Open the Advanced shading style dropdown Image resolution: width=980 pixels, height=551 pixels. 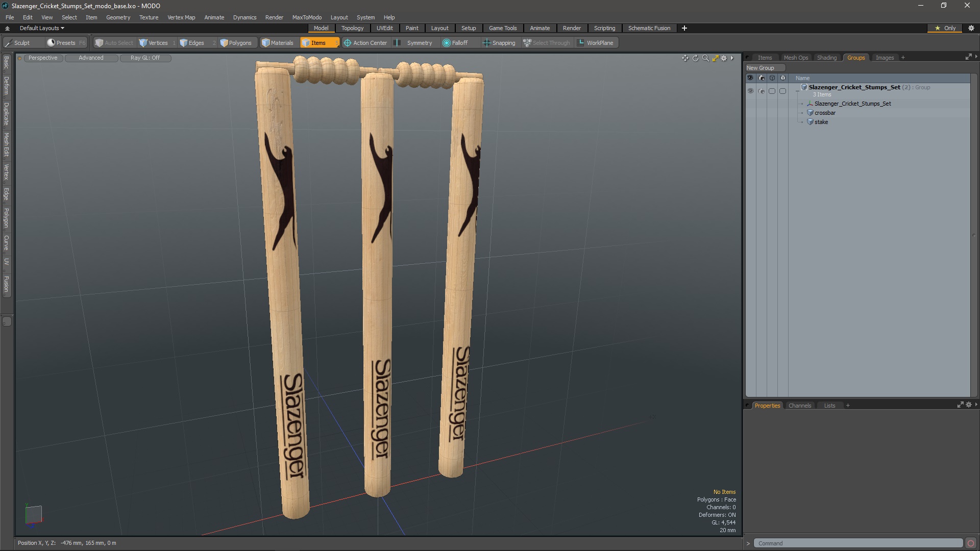click(x=91, y=58)
